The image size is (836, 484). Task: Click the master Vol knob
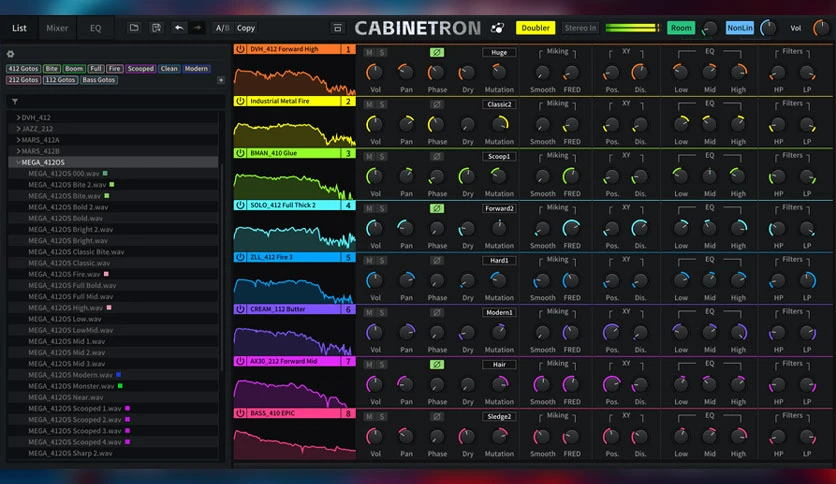822,28
